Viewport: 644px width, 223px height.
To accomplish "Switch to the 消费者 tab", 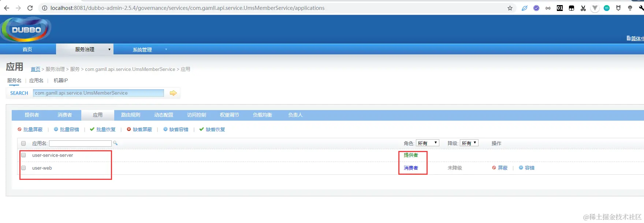I will coord(65,115).
